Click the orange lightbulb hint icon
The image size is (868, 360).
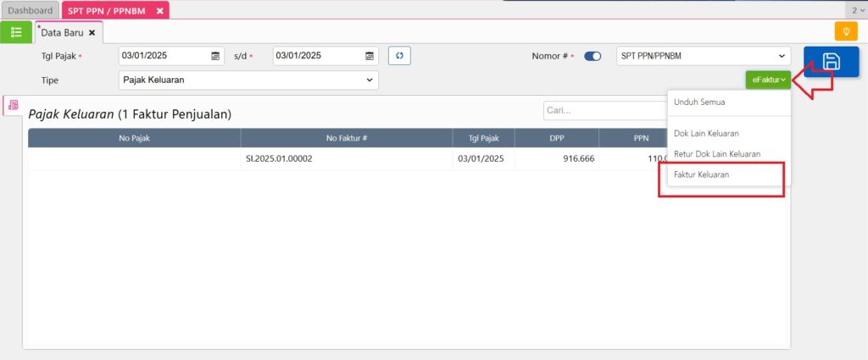tap(845, 32)
